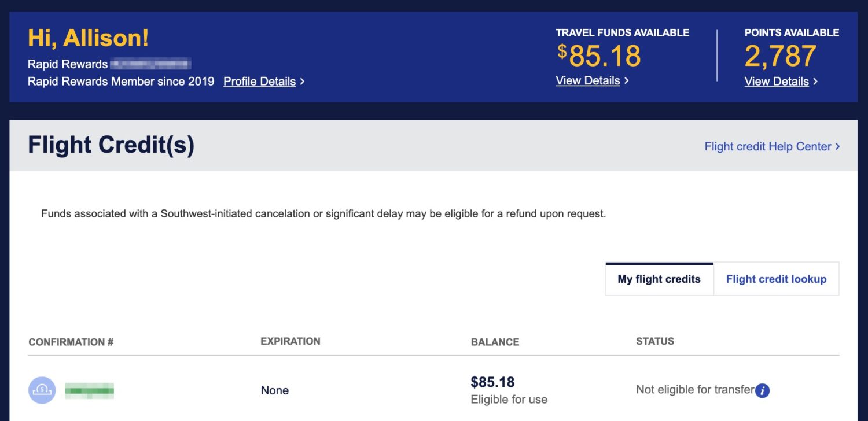Click the Status column header
The image size is (868, 421).
coord(654,341)
